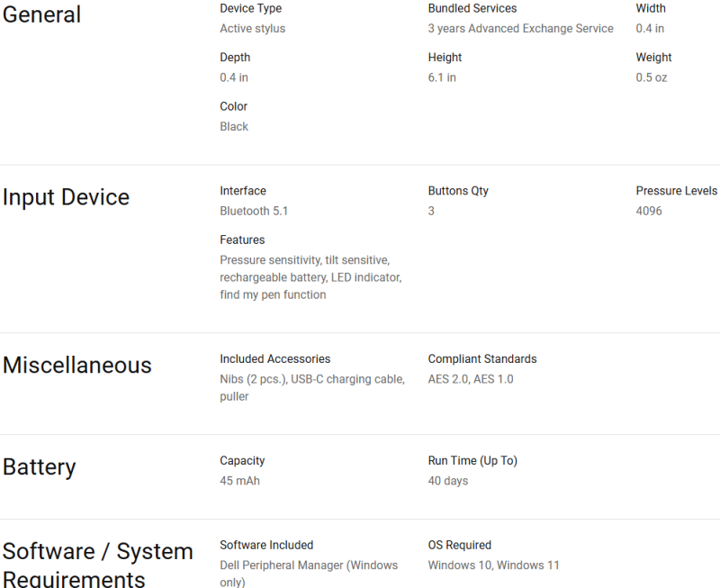The image size is (720, 588).
Task: Select the Pressure Levels label
Action: coord(677,191)
